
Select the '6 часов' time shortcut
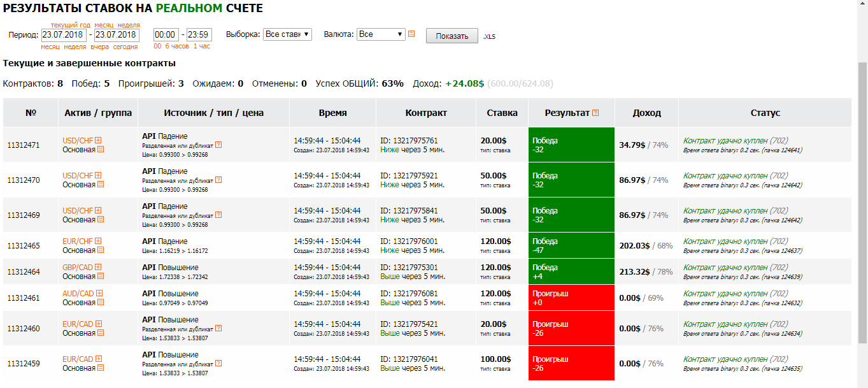(176, 47)
